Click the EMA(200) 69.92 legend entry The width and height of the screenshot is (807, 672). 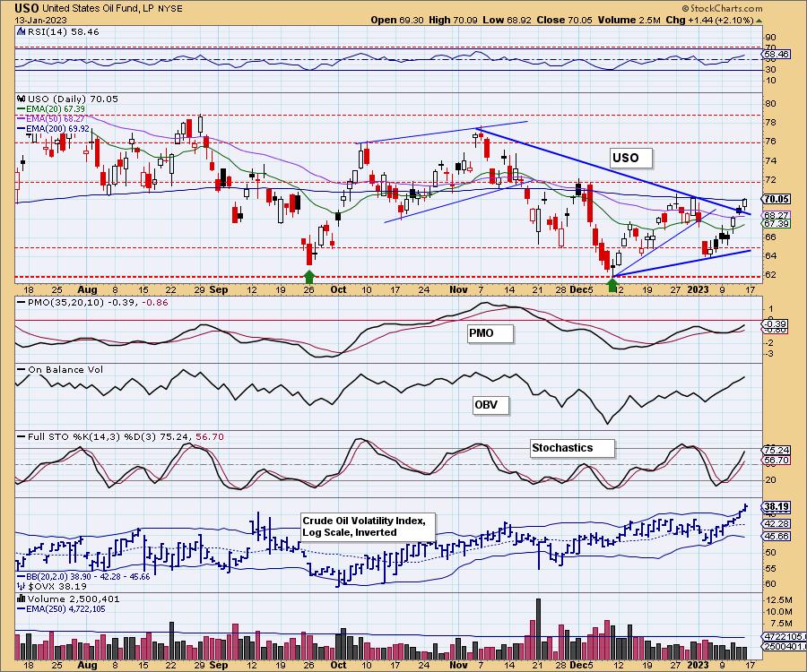[54, 128]
